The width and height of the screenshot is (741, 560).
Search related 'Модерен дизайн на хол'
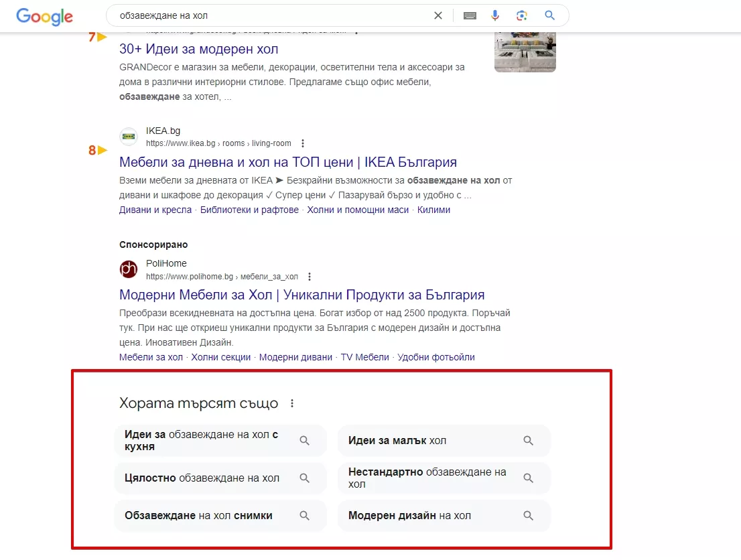click(444, 516)
